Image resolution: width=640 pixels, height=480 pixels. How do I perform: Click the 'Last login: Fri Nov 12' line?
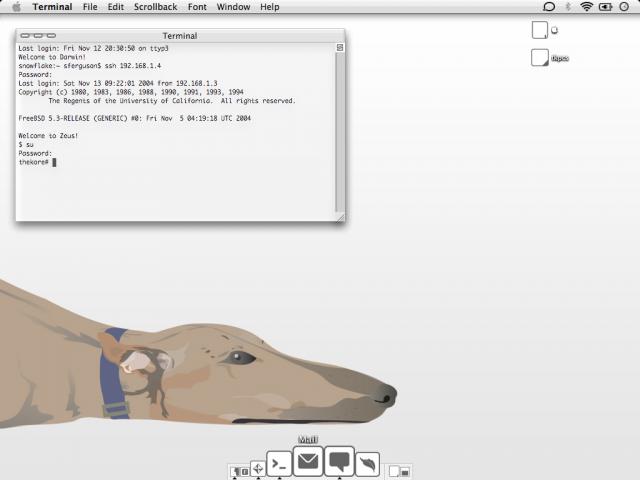(x=93, y=48)
